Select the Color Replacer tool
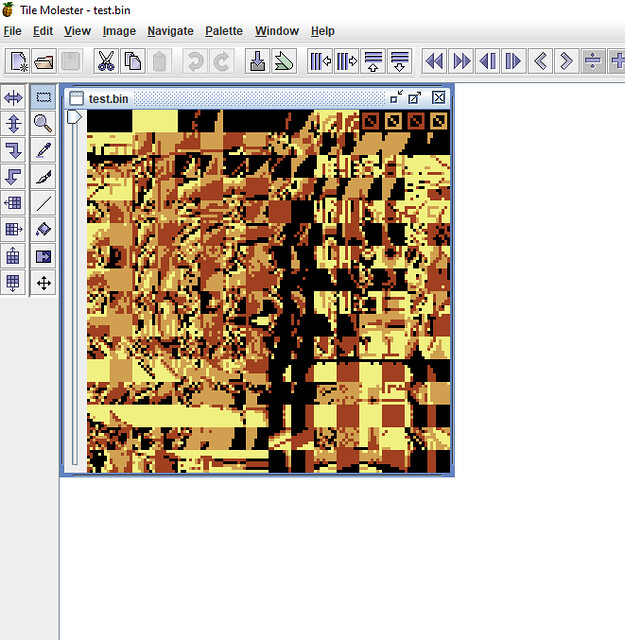This screenshot has height=640, width=625. point(43,257)
